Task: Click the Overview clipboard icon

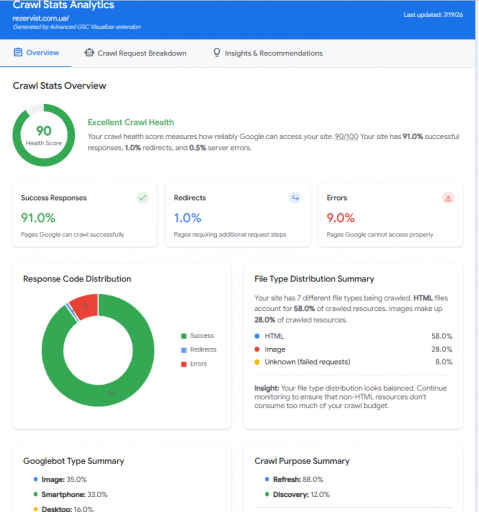Action: pos(18,52)
